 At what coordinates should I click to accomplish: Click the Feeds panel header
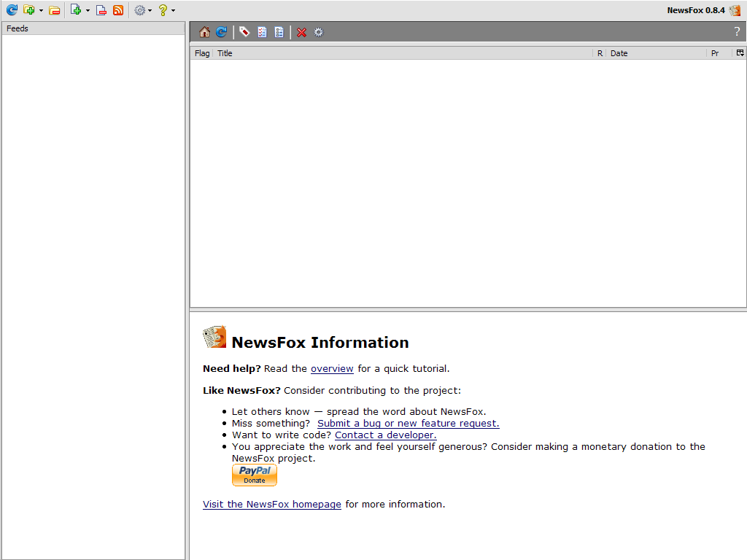(x=93, y=28)
